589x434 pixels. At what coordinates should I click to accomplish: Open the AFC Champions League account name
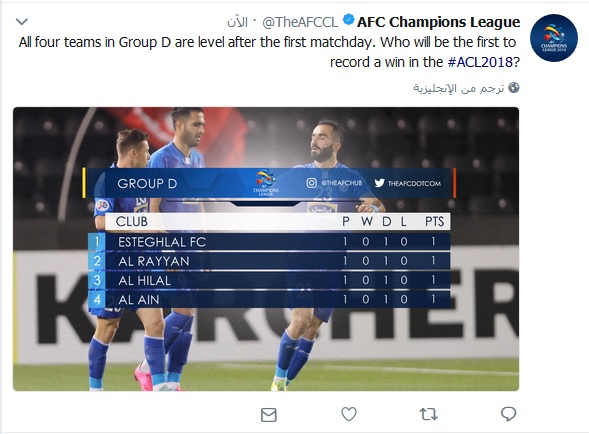(x=438, y=22)
